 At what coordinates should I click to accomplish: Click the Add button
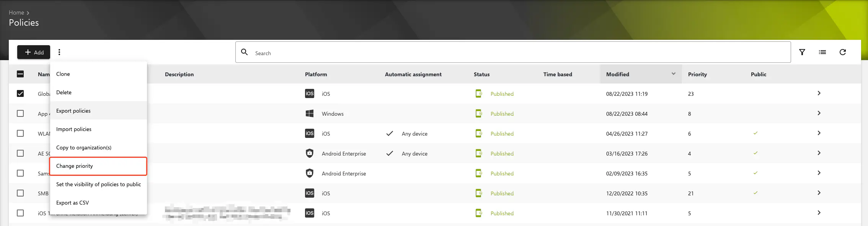pos(34,52)
